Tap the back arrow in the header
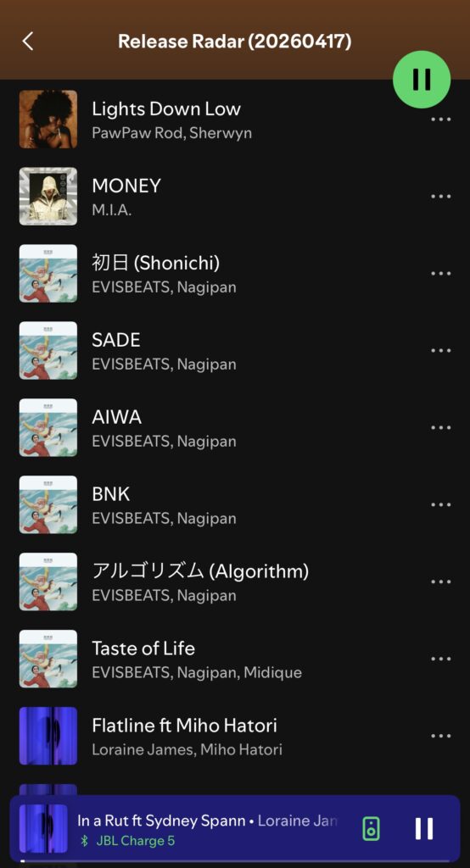 click(x=28, y=42)
